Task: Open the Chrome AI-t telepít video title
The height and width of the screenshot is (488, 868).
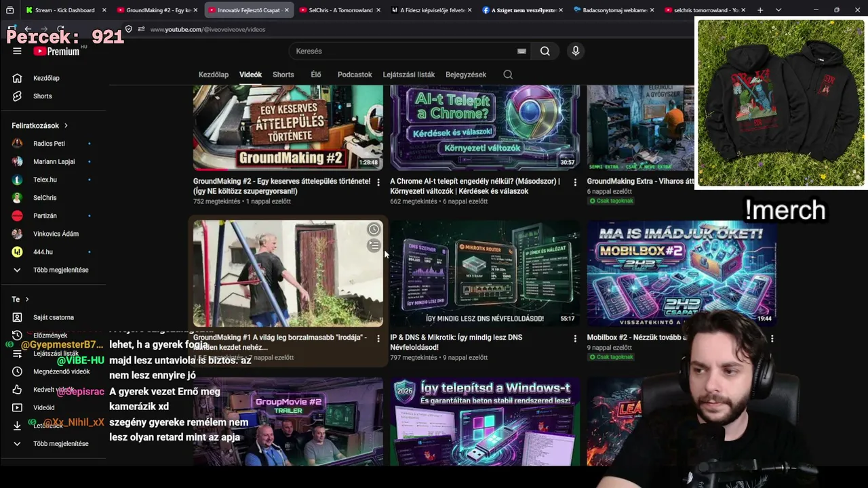Action: coord(475,186)
